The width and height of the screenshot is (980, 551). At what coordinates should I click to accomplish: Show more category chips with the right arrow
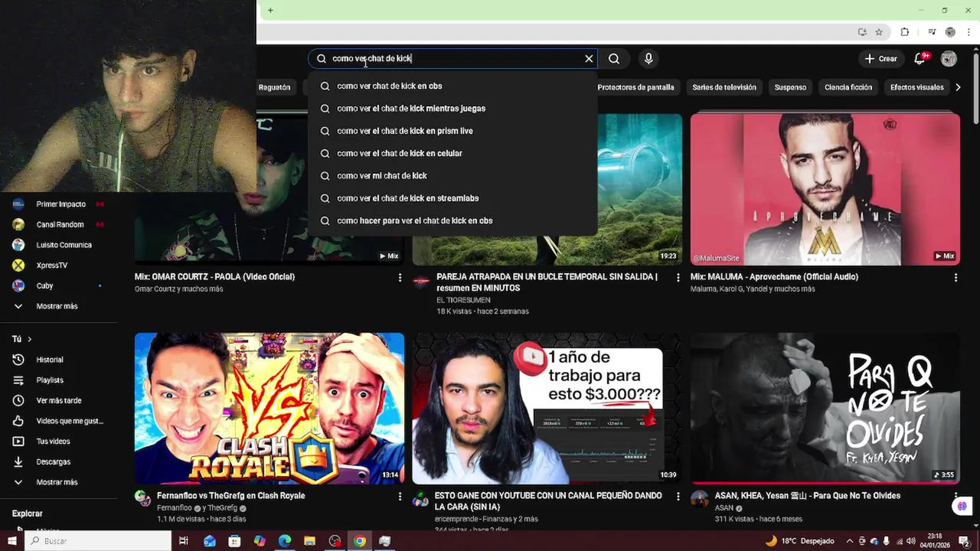point(958,87)
